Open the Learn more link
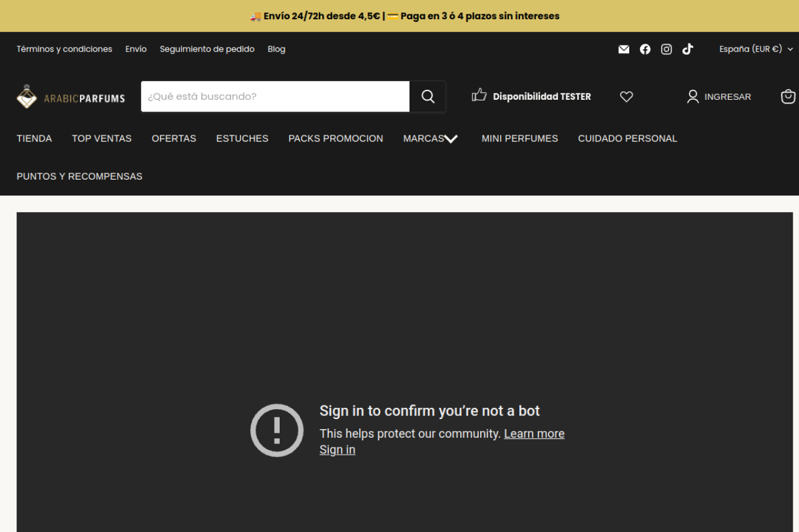 tap(534, 433)
